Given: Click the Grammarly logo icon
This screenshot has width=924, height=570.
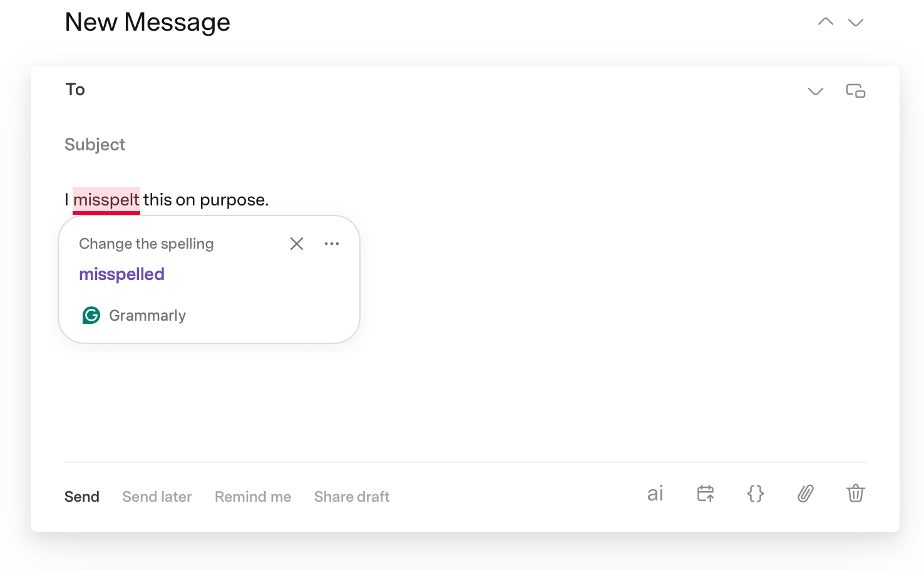Looking at the screenshot, I should (91, 315).
